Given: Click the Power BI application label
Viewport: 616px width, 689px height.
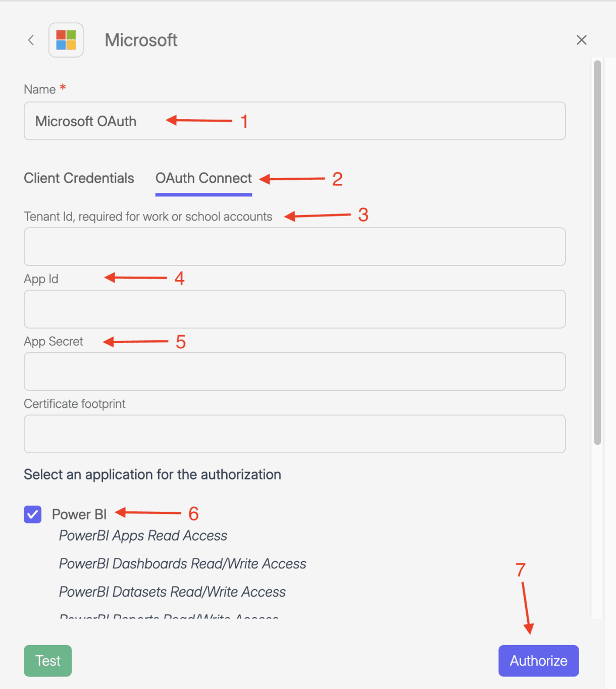Looking at the screenshot, I should point(79,514).
